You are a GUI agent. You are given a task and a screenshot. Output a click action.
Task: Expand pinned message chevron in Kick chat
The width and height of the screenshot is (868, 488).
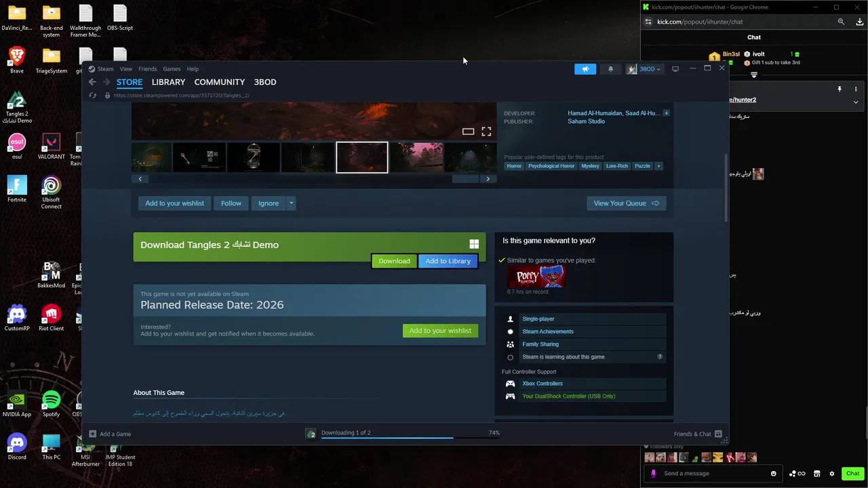point(855,102)
